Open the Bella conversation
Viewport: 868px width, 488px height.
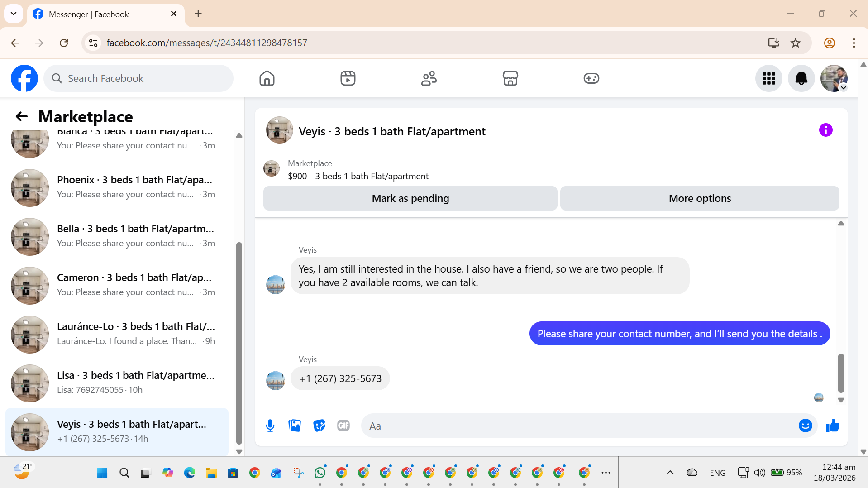(x=117, y=236)
